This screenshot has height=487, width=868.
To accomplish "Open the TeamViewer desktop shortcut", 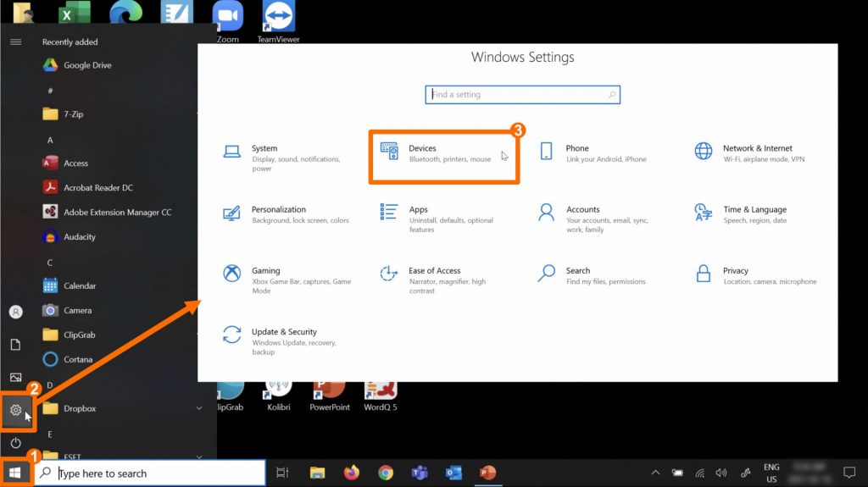I will click(278, 22).
